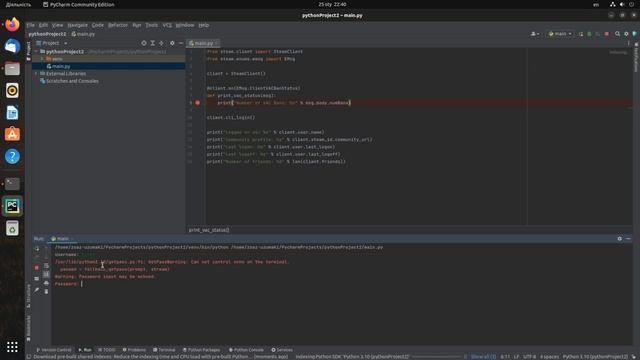The width and height of the screenshot is (640, 360).
Task: Click main.py breadcrumb in navigation bar
Action: coord(83,34)
